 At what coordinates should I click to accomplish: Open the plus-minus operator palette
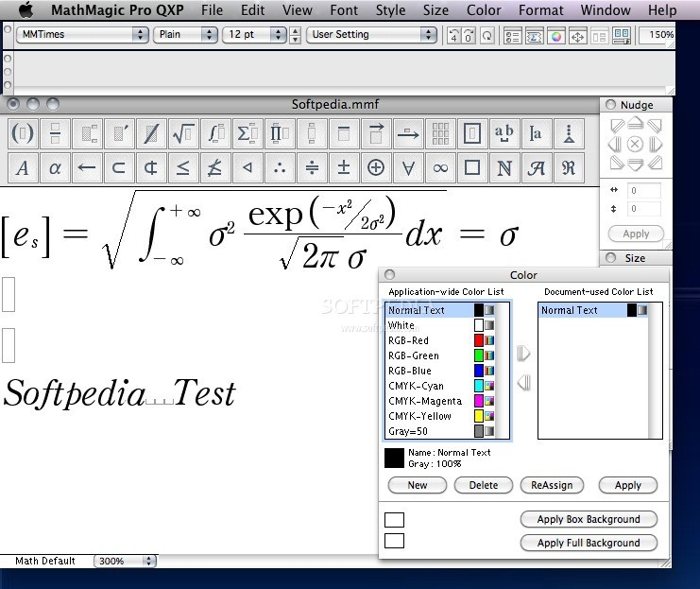coord(344,168)
